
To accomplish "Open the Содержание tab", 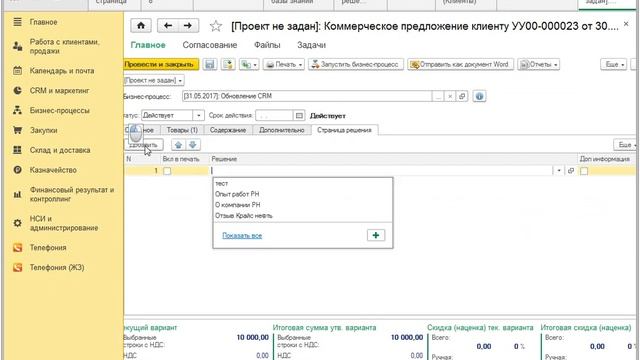I will coord(228,130).
